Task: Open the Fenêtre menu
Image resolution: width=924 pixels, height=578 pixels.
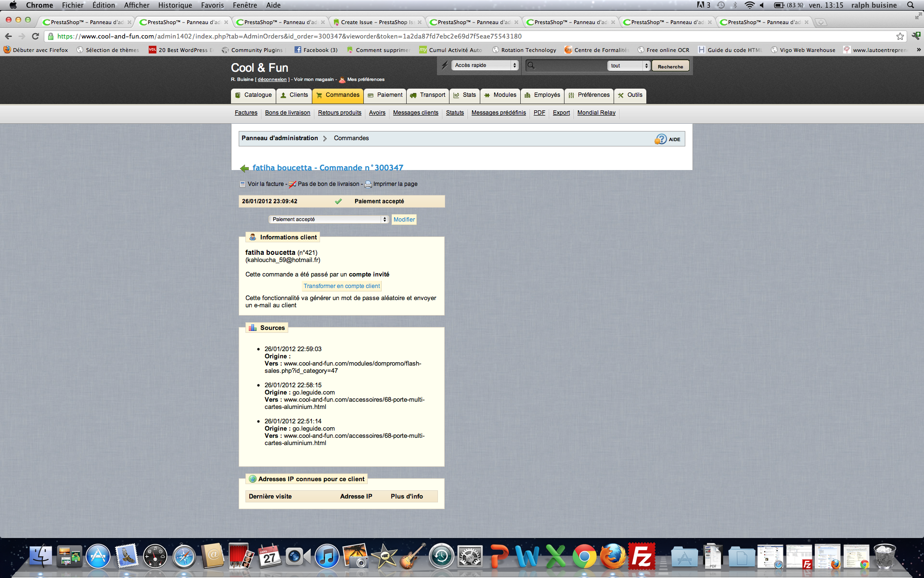Action: [245, 5]
